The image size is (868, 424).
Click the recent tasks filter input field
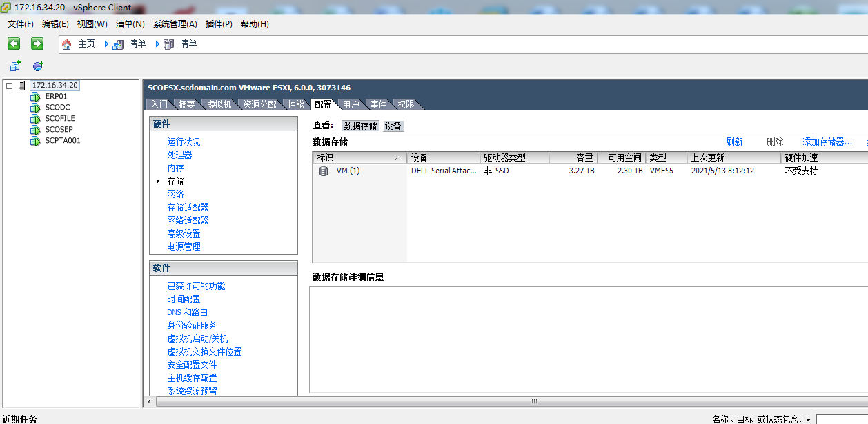[842, 420]
